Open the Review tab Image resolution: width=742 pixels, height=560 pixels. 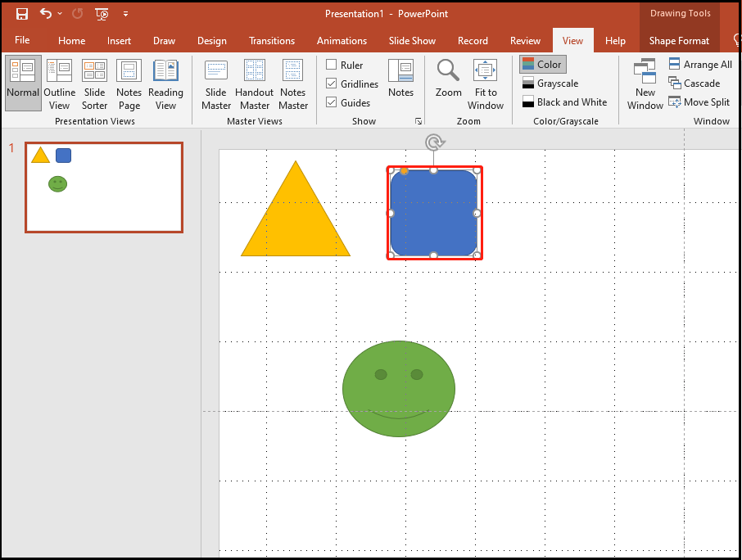click(525, 41)
